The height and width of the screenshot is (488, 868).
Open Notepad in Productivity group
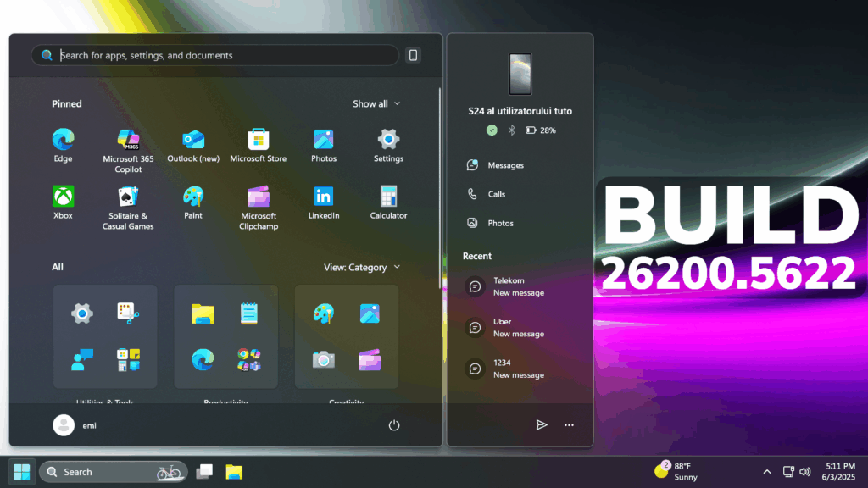249,313
